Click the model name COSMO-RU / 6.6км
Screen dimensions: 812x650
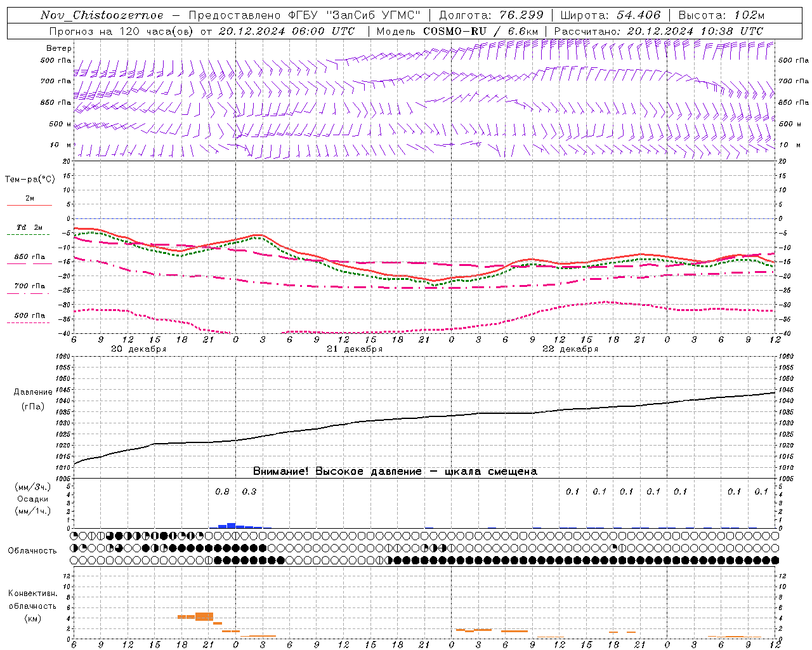coord(480,31)
